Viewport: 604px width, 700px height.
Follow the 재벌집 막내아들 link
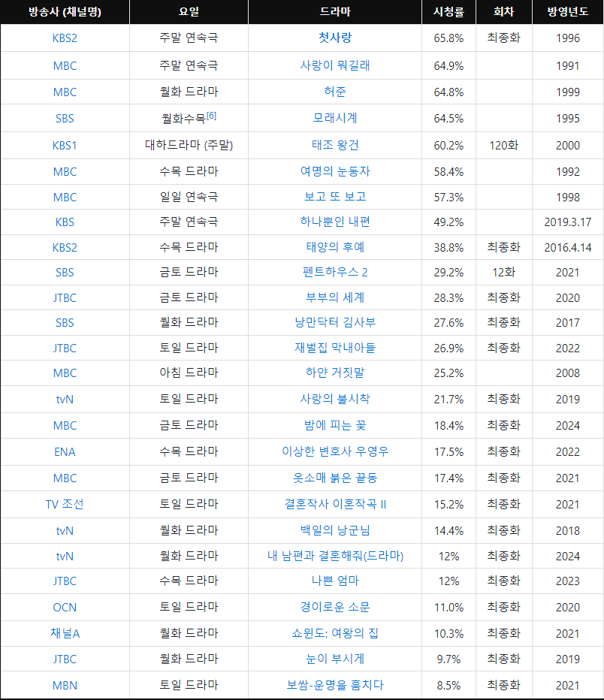click(335, 348)
